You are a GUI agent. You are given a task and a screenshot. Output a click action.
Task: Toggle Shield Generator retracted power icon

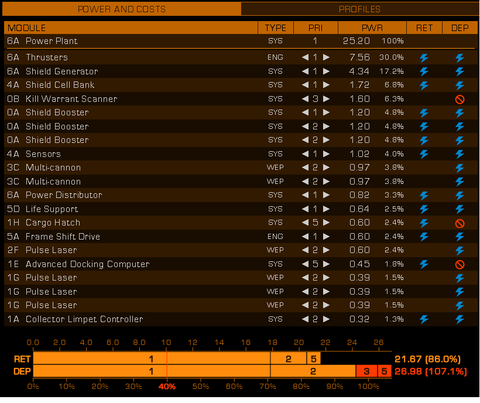[x=424, y=72]
